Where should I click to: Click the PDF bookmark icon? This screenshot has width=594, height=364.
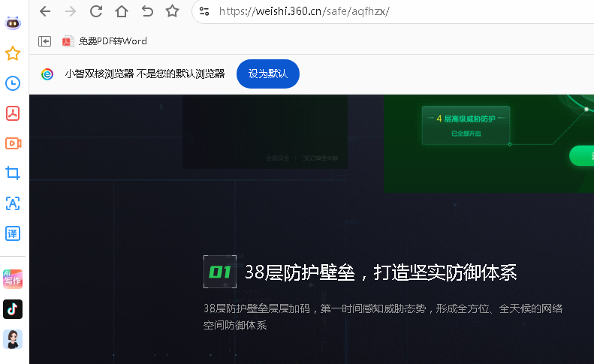(68, 41)
